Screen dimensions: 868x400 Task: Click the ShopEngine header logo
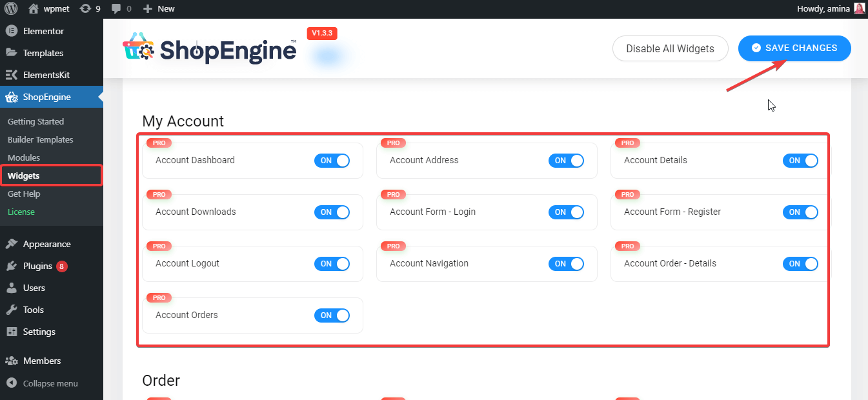tap(210, 48)
